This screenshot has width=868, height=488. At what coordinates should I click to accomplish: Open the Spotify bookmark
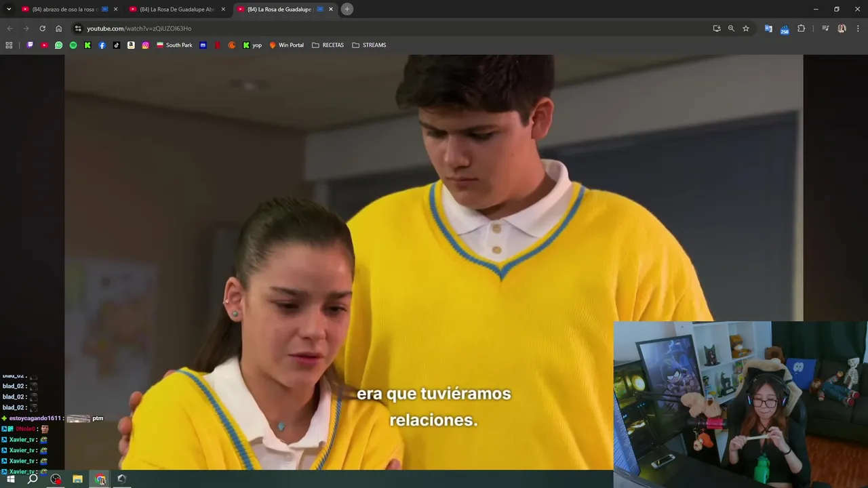coord(73,45)
